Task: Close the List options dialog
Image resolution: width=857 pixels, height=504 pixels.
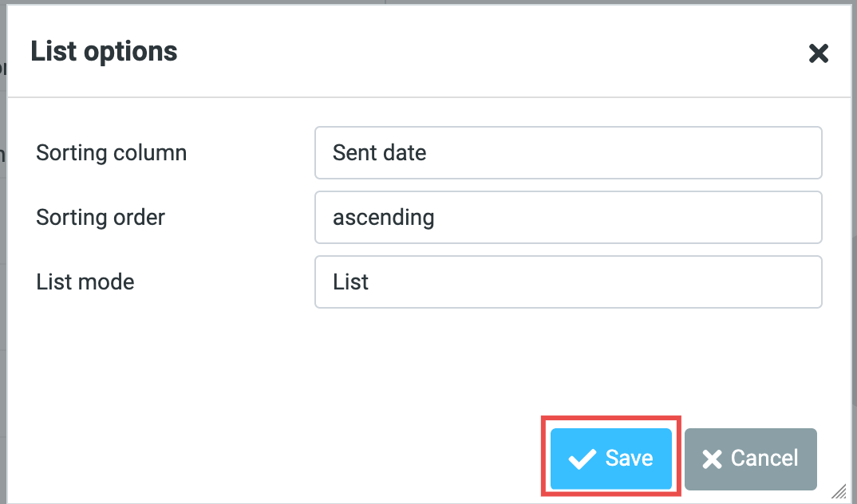Action: tap(819, 53)
